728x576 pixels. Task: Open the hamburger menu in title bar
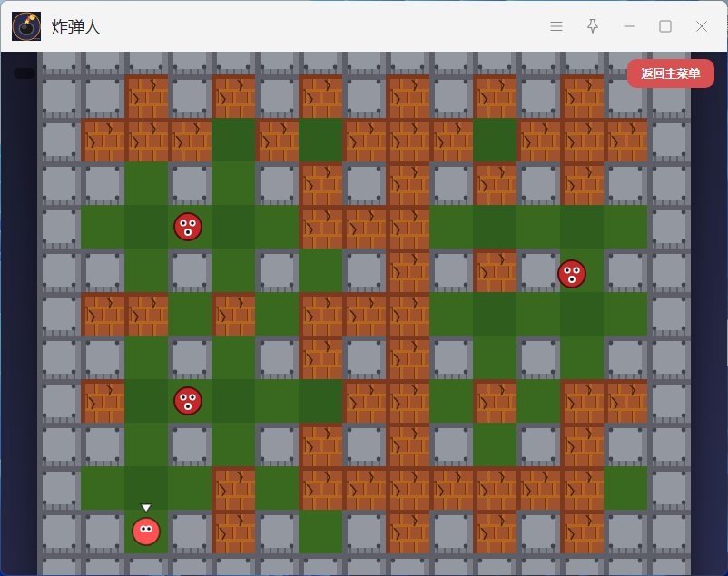pos(556,26)
